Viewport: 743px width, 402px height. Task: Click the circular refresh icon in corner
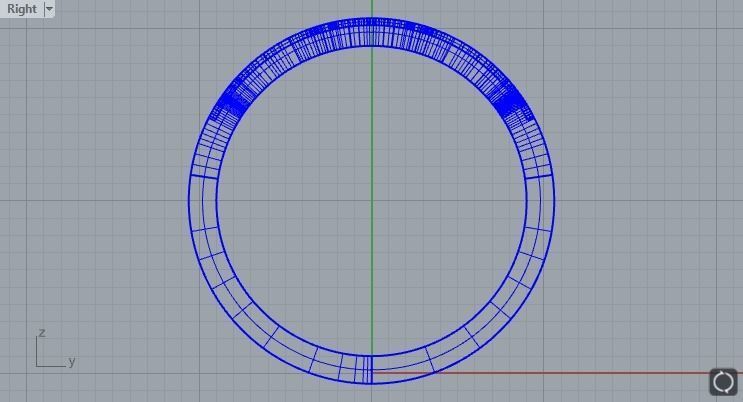tap(724, 382)
